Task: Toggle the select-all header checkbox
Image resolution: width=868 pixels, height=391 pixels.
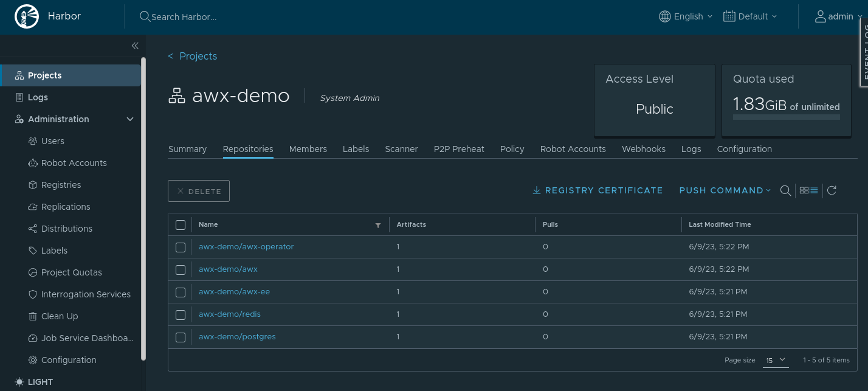Action: click(181, 225)
